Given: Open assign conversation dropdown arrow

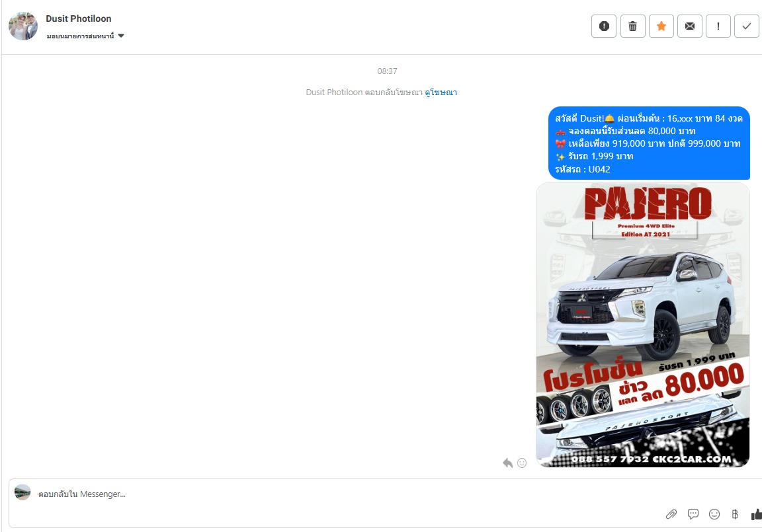Looking at the screenshot, I should (x=121, y=36).
